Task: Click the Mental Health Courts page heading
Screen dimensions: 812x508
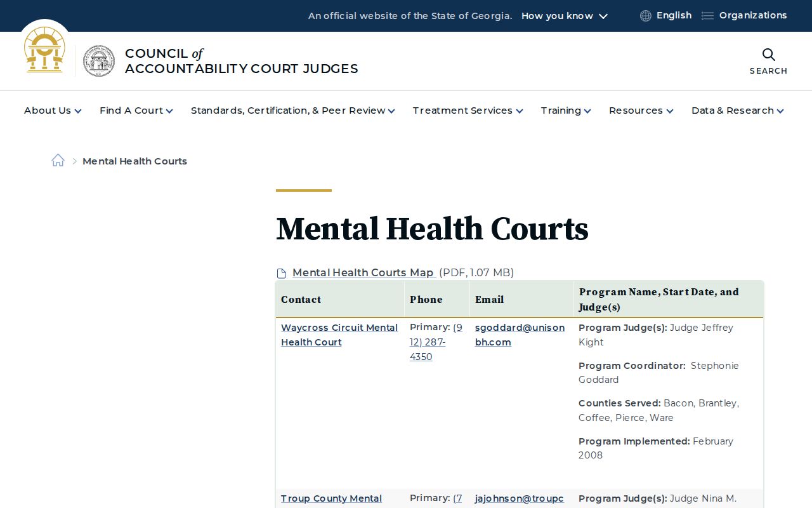Action: [432, 229]
